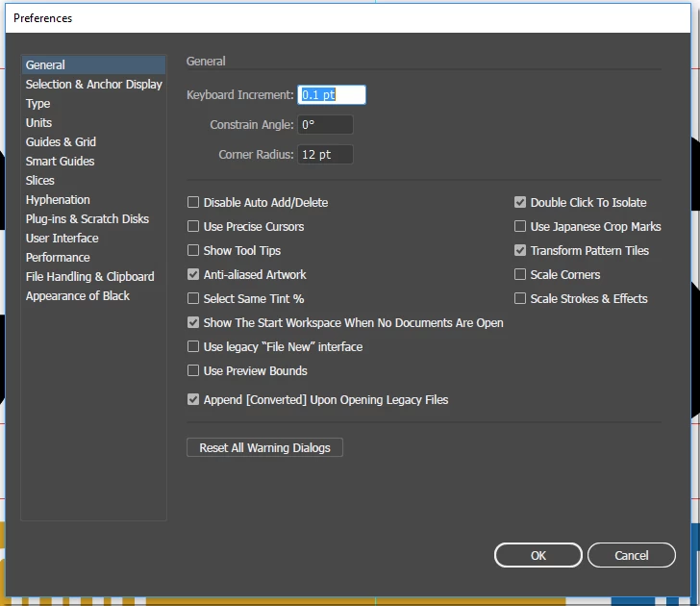
Task: Uncheck Transform Pattern Tiles
Action: [520, 250]
